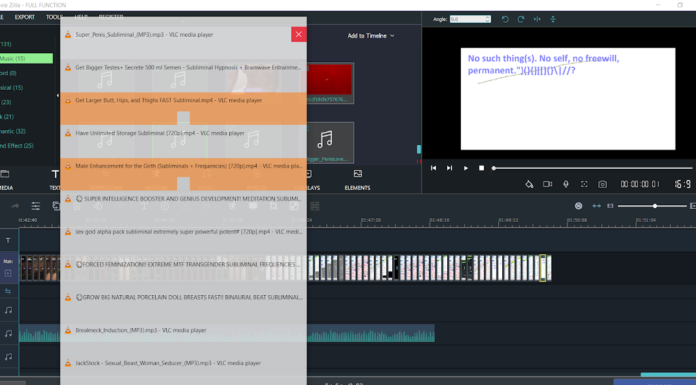Rotate the clip clockwise
This screenshot has height=385, width=696.
click(521, 19)
